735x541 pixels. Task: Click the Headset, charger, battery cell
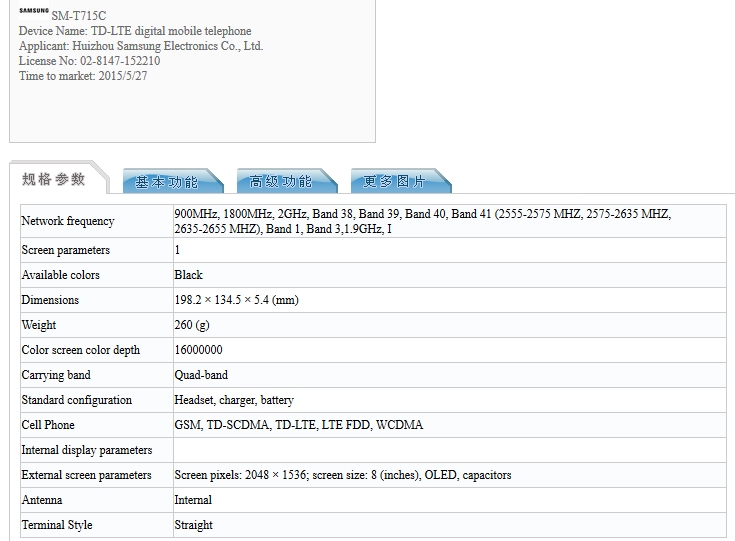point(234,400)
